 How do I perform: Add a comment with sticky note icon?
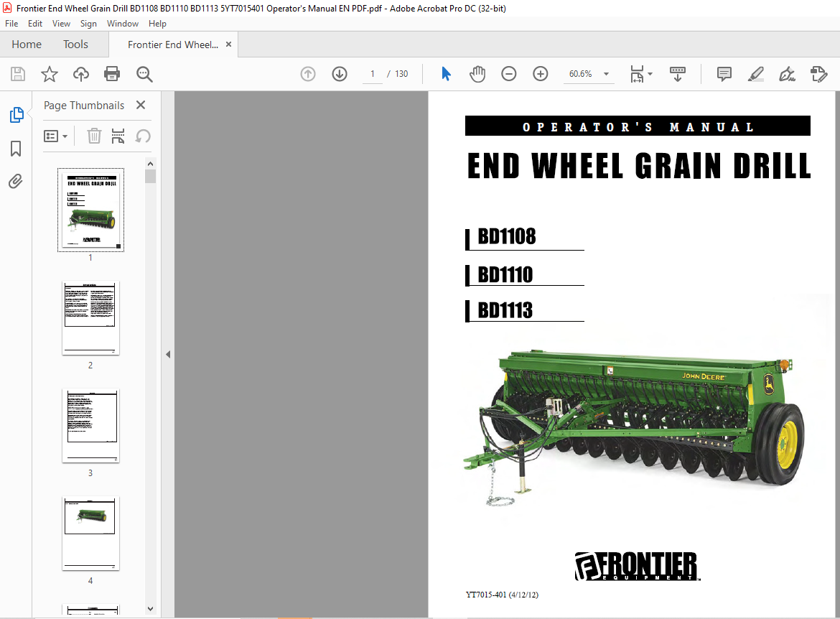coord(724,74)
